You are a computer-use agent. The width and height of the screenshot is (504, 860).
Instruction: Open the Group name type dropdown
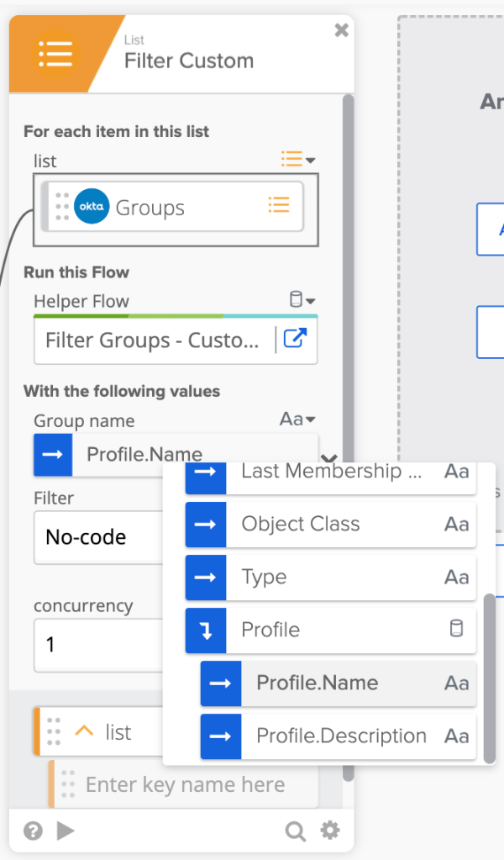[297, 419]
